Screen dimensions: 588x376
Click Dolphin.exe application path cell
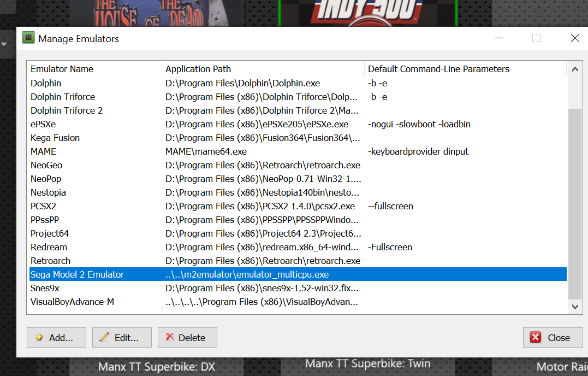pos(242,83)
